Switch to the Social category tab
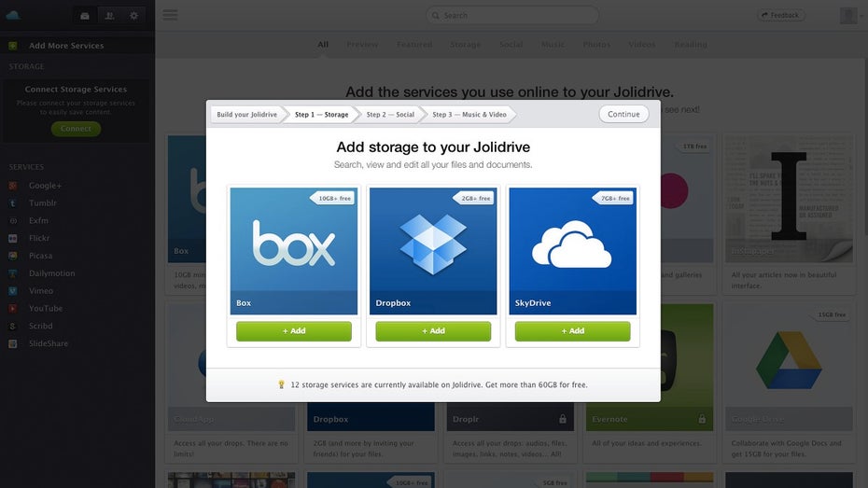 pos(511,44)
